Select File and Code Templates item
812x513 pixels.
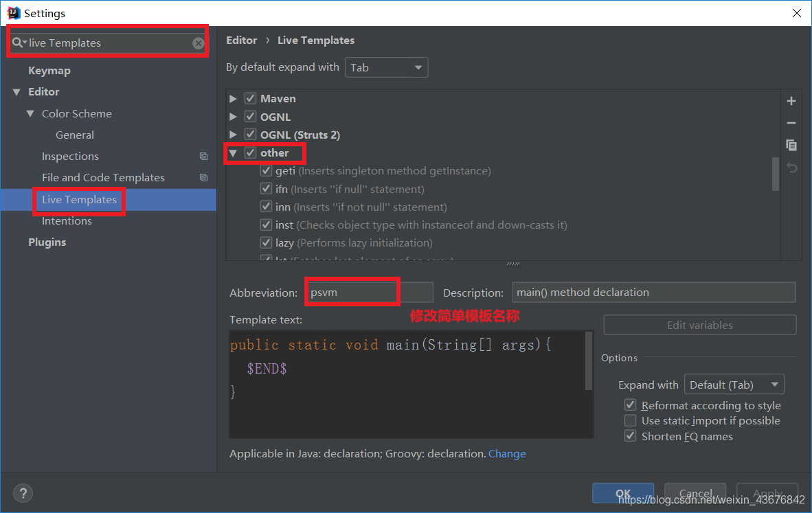click(103, 178)
